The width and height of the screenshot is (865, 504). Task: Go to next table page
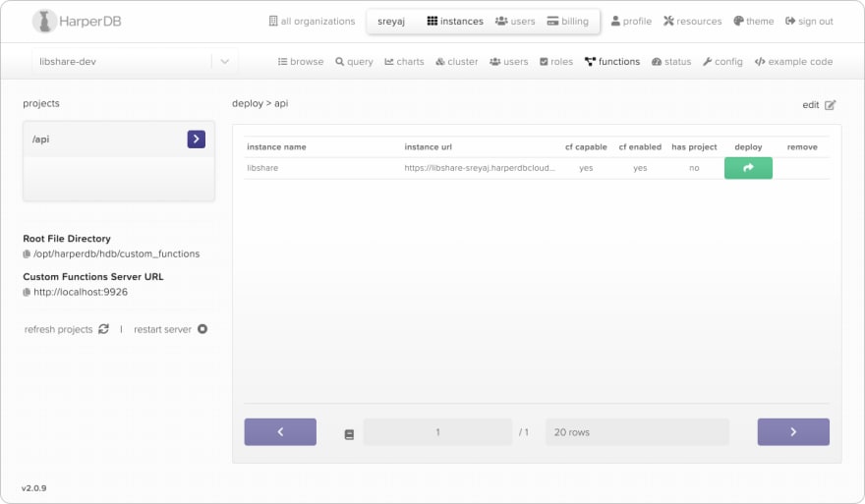click(793, 431)
